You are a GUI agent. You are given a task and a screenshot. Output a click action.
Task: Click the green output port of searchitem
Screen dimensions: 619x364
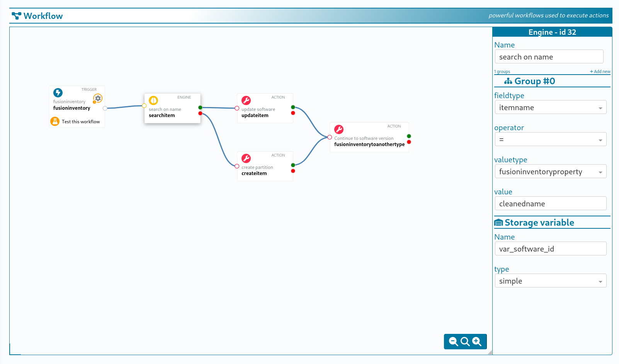(x=200, y=107)
